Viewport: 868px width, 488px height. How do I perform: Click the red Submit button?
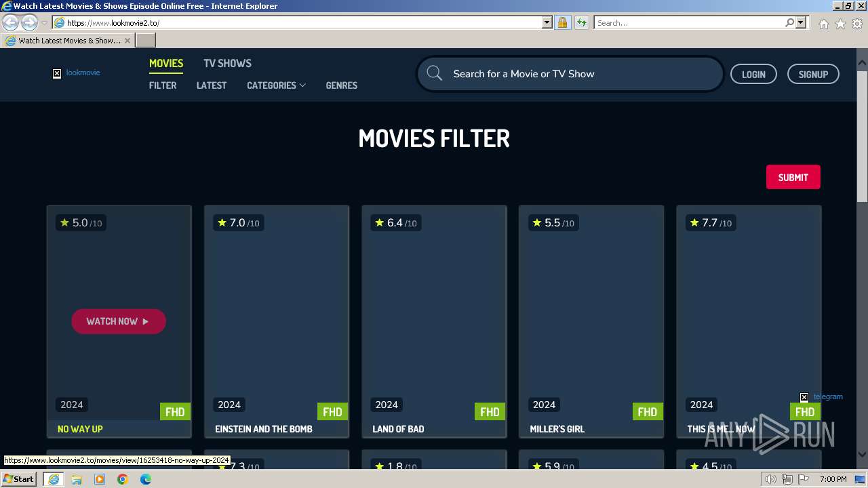[793, 177]
